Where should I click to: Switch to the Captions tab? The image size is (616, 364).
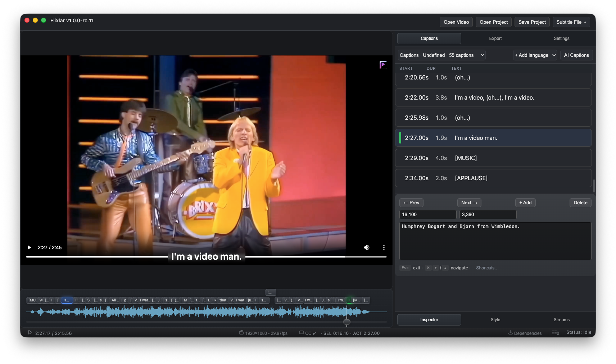[429, 38]
